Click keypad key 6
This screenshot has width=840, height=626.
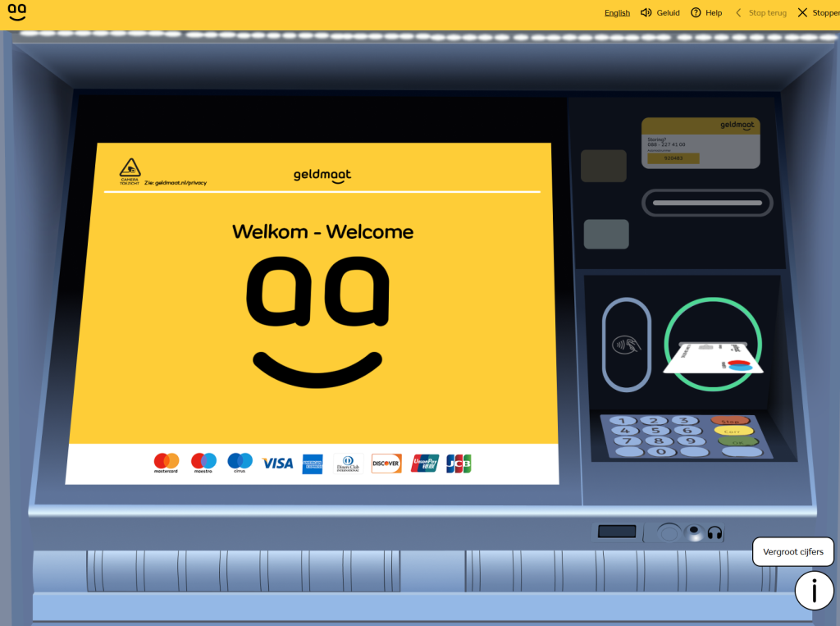click(x=687, y=431)
